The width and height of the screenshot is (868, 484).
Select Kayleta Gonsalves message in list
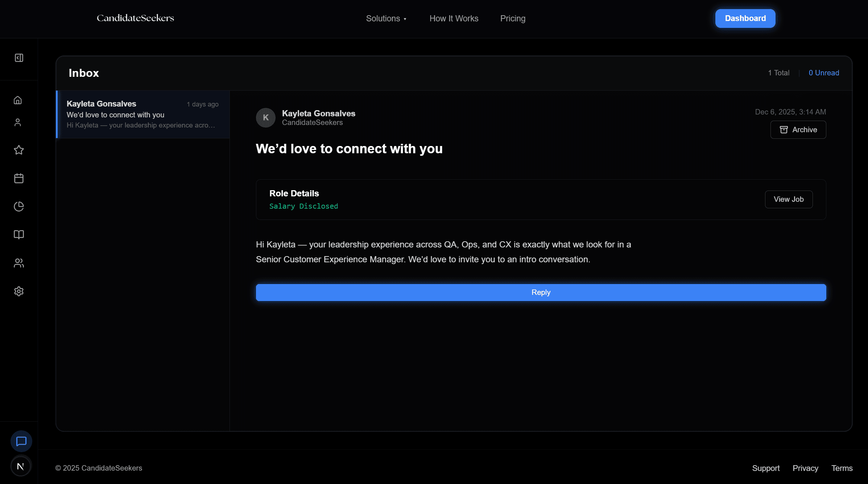(143, 114)
